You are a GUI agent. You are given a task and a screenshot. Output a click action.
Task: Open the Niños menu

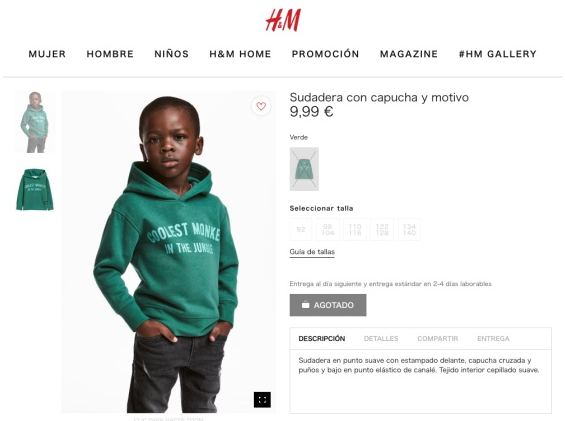[172, 54]
